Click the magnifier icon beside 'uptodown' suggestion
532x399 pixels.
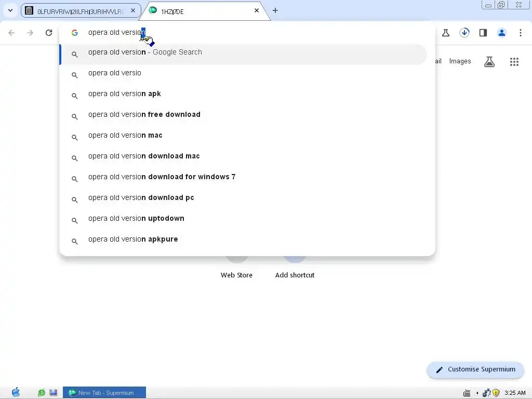(x=75, y=220)
